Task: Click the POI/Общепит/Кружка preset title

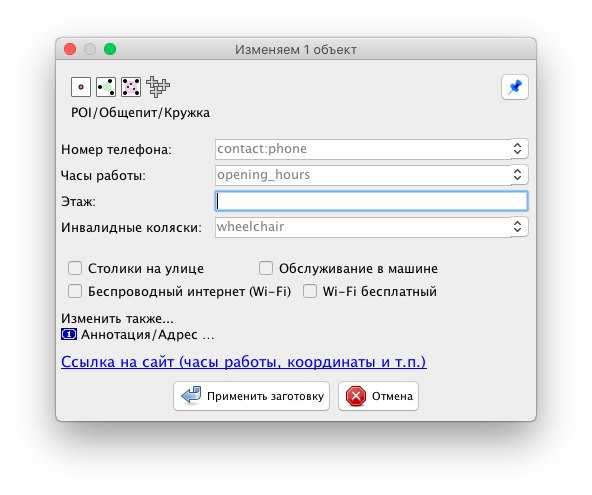Action: pyautogui.click(x=140, y=113)
